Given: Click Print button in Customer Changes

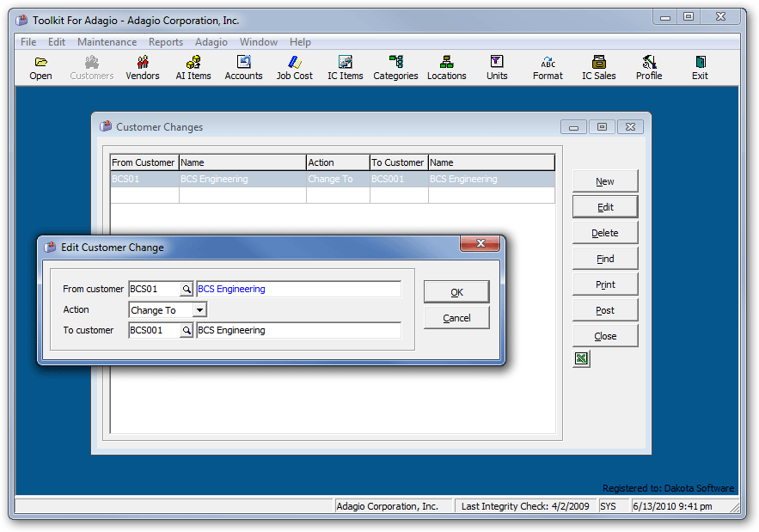Looking at the screenshot, I should tap(605, 284).
